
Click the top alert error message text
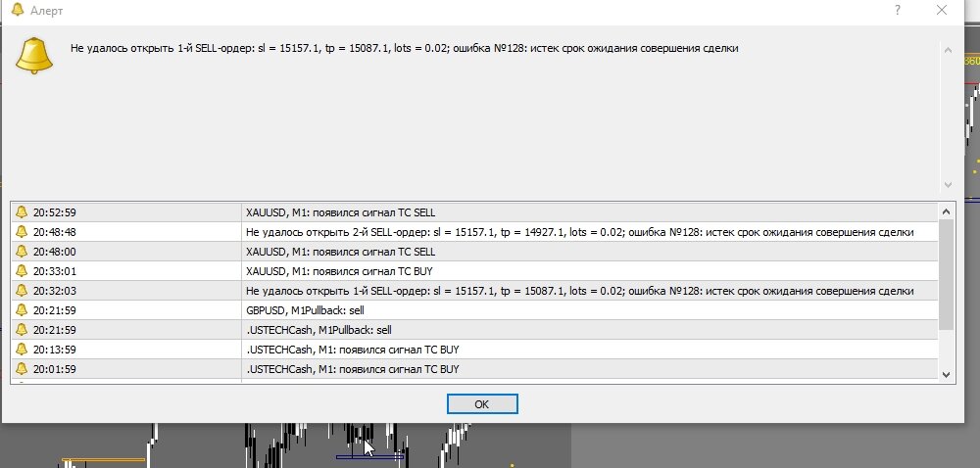[405, 48]
